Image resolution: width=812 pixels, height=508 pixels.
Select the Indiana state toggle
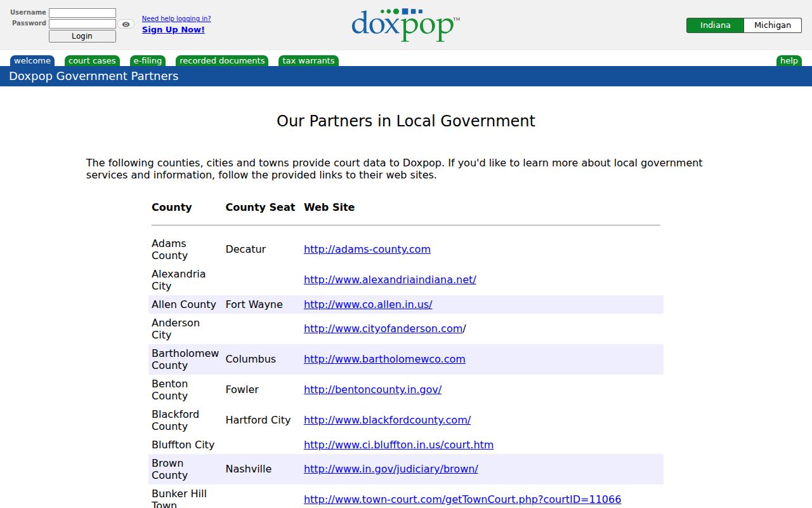click(715, 25)
